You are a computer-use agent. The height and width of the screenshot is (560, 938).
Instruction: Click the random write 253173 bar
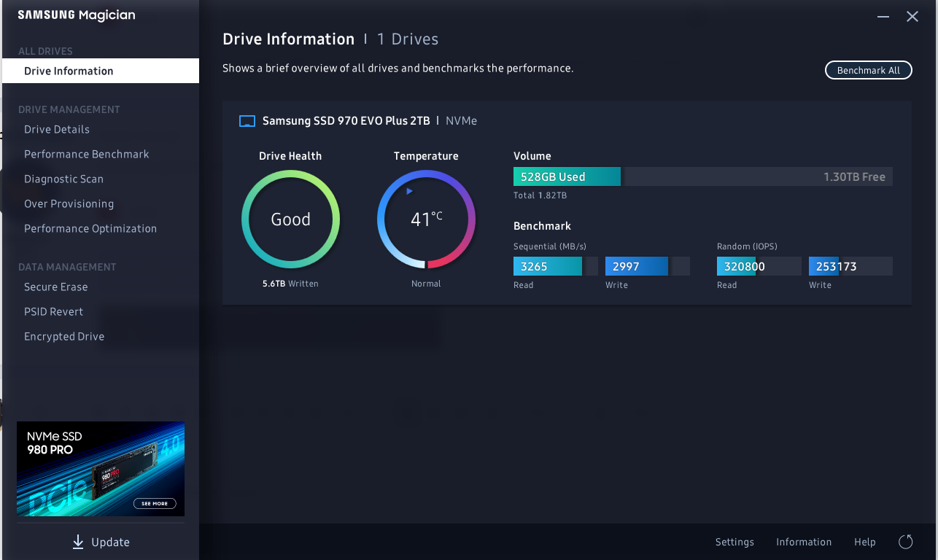(x=850, y=266)
